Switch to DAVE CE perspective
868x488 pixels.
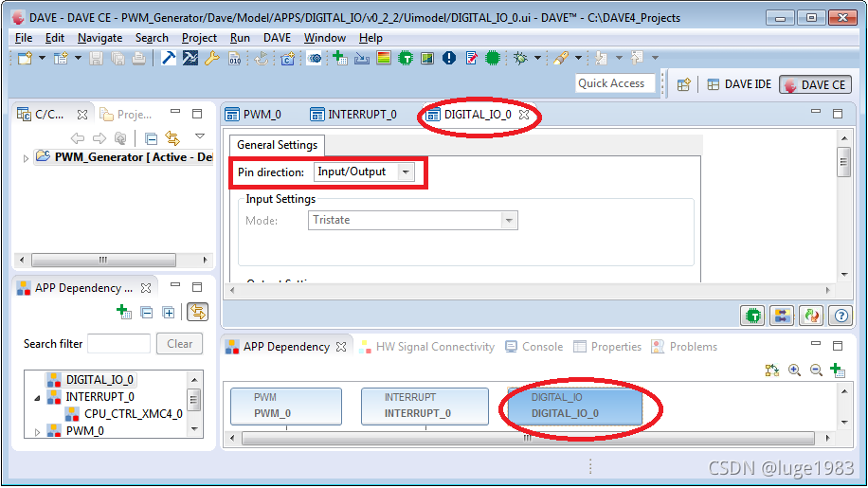click(816, 84)
